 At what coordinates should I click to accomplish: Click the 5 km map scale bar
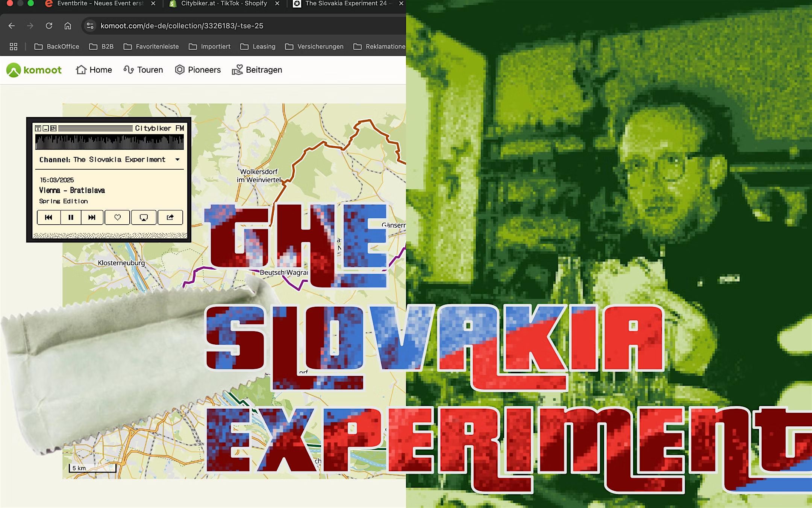92,468
